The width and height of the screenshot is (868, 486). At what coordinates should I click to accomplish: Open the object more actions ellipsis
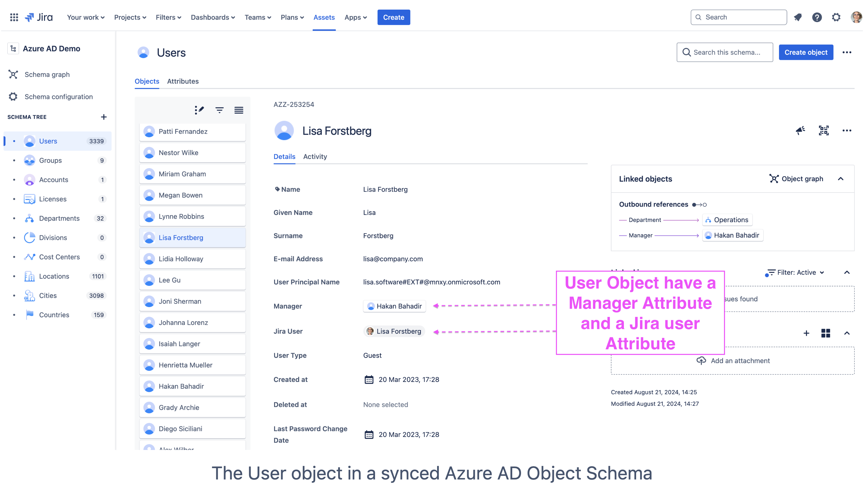(847, 130)
